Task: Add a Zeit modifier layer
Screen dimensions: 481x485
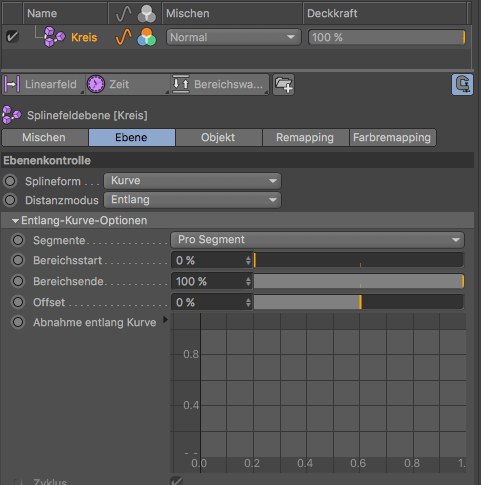Action: tap(128, 84)
